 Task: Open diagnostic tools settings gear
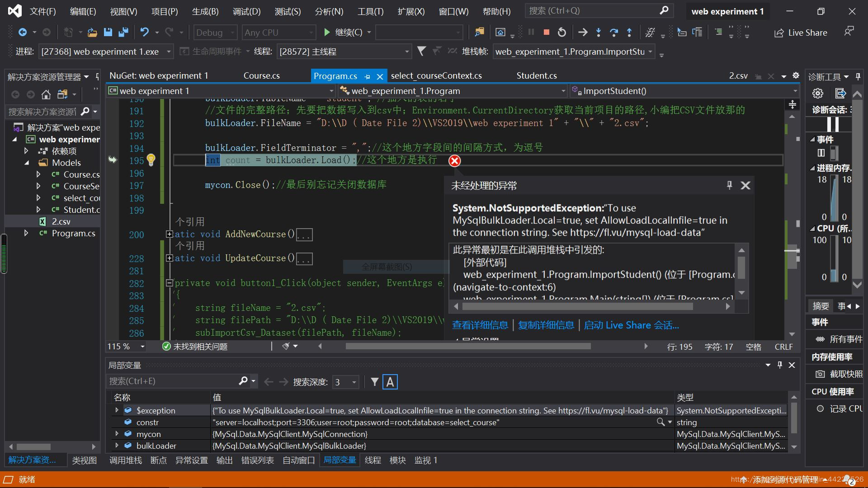click(817, 94)
